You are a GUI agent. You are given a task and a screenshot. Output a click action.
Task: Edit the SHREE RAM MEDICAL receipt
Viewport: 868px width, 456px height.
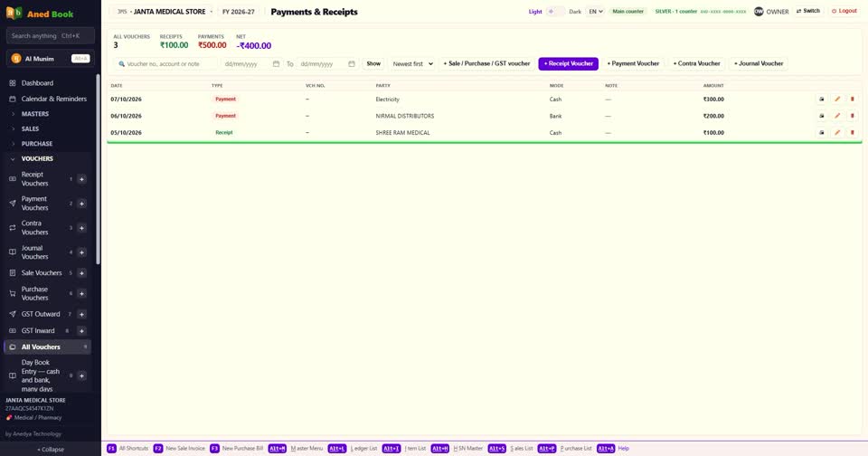[x=837, y=132]
